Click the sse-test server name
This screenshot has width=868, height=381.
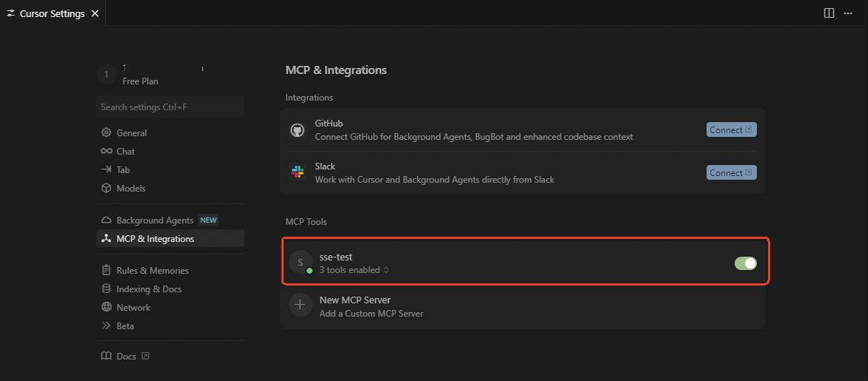pyautogui.click(x=336, y=257)
